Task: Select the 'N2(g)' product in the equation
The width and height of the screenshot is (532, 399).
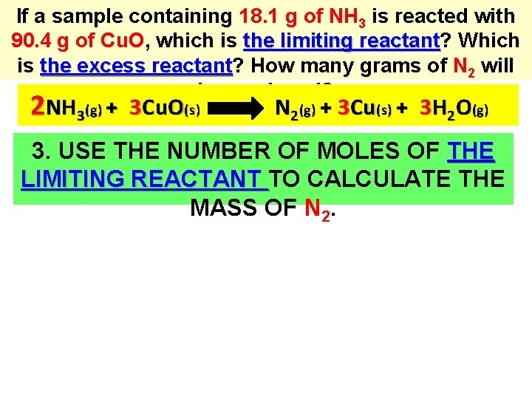Action: click(x=296, y=109)
